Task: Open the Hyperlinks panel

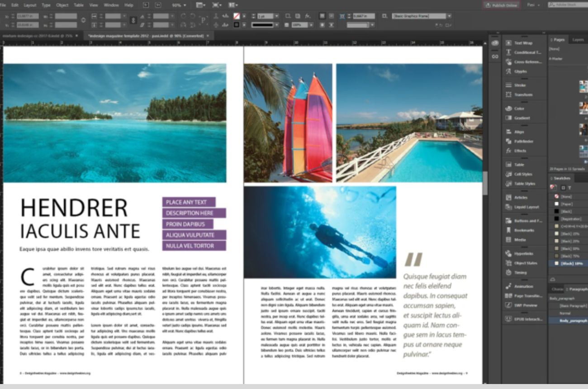Action: tap(523, 254)
